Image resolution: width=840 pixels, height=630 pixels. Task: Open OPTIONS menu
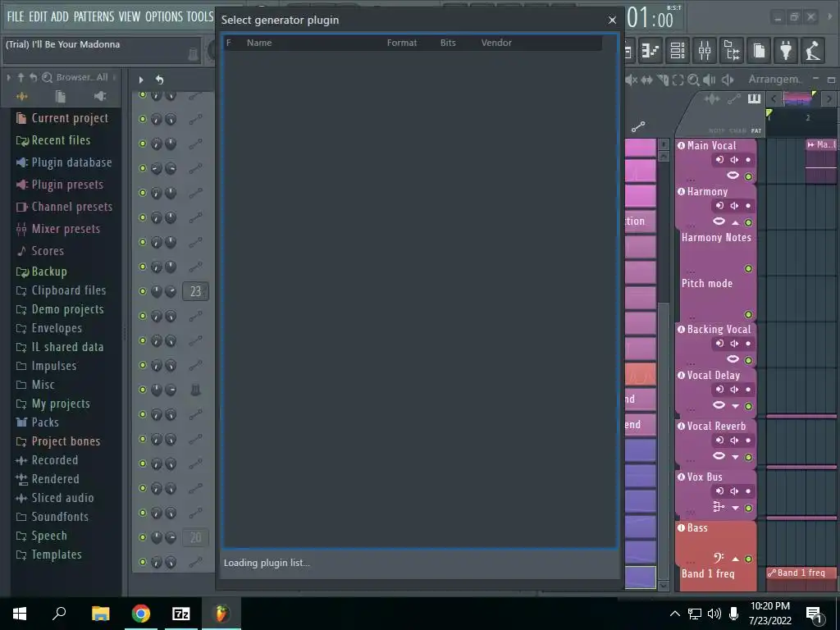(x=164, y=16)
